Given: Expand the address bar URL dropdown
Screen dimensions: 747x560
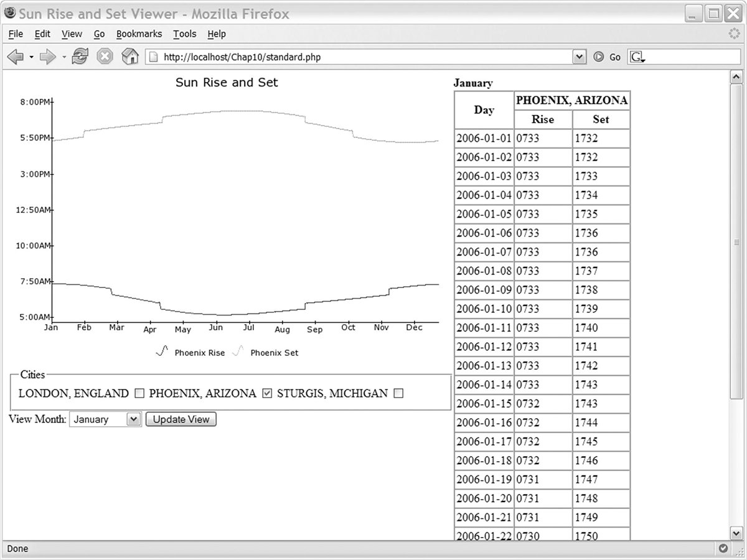Looking at the screenshot, I should click(580, 57).
